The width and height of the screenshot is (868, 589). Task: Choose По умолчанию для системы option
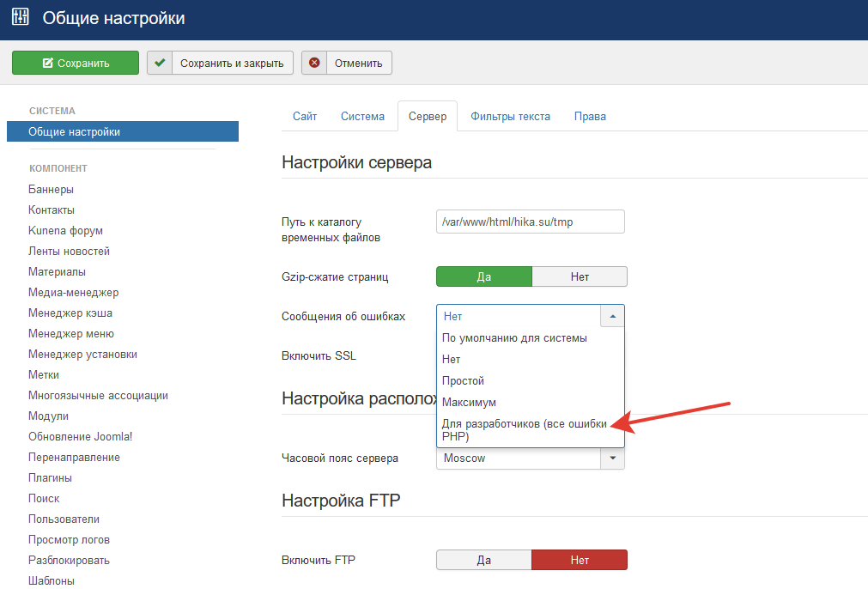[531, 337]
